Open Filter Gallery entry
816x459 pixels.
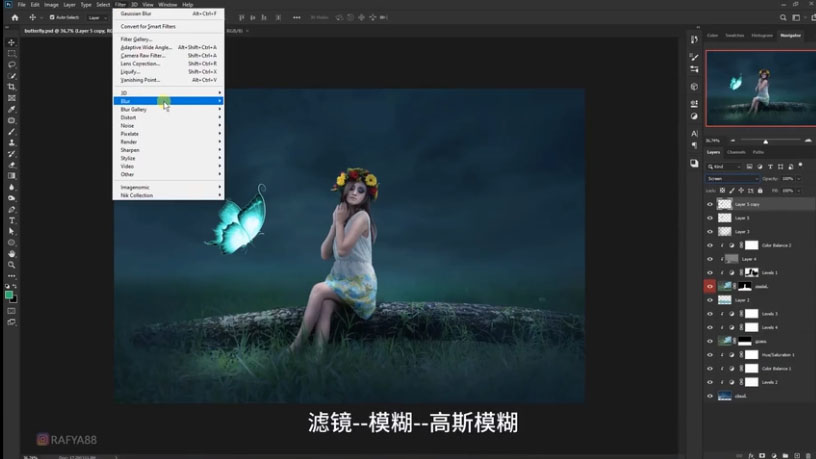coord(169,39)
